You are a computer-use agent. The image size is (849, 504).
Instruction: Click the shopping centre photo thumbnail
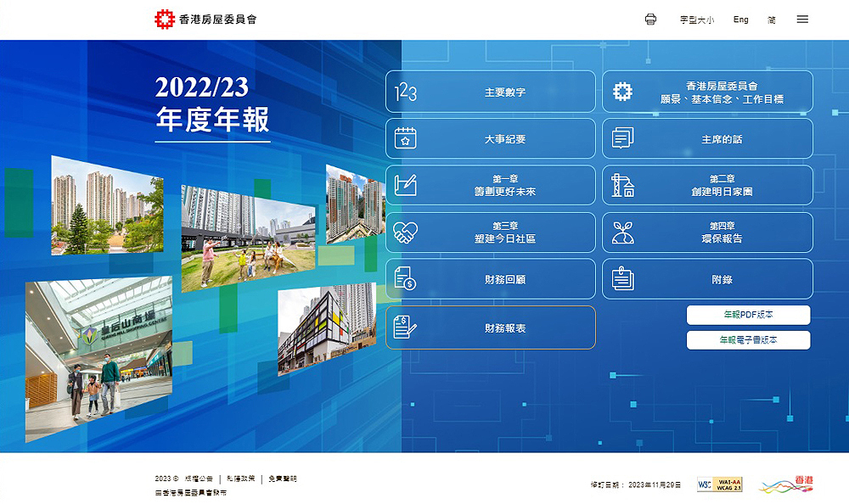point(98,356)
